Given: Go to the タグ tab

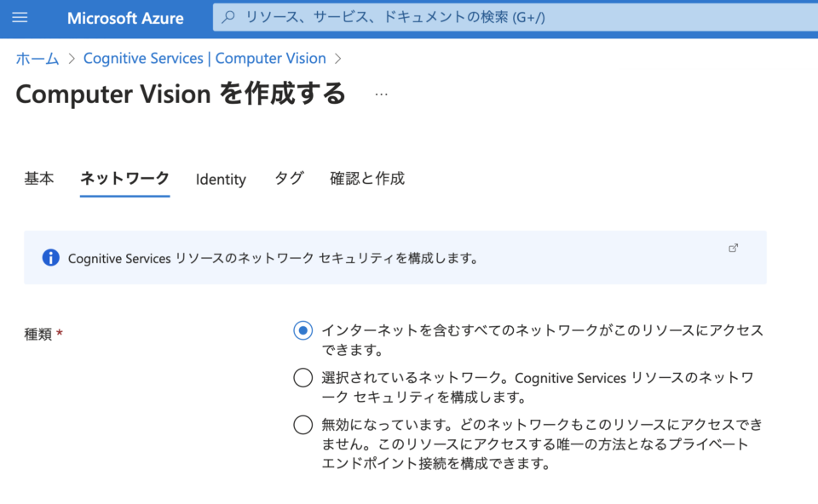Looking at the screenshot, I should point(289,177).
